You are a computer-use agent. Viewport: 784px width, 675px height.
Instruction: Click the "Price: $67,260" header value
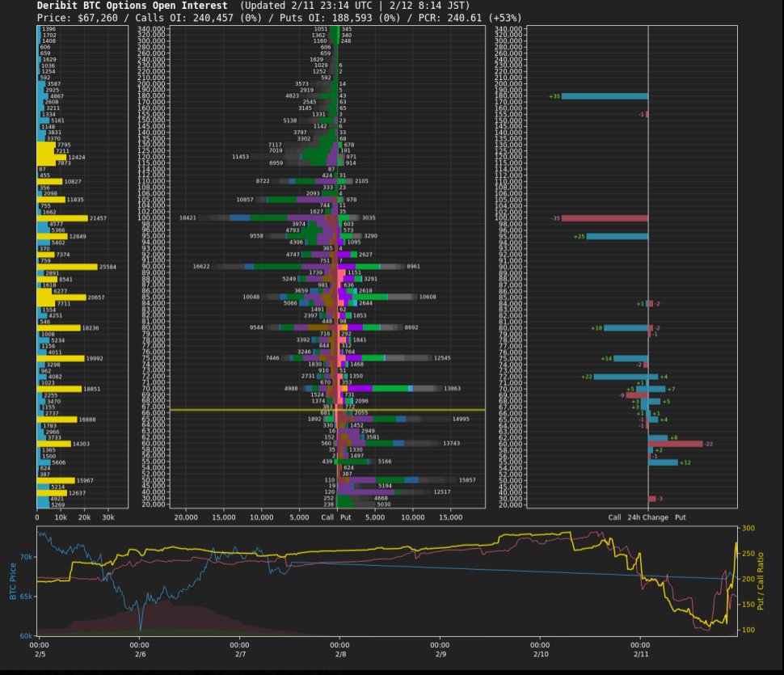(77, 18)
